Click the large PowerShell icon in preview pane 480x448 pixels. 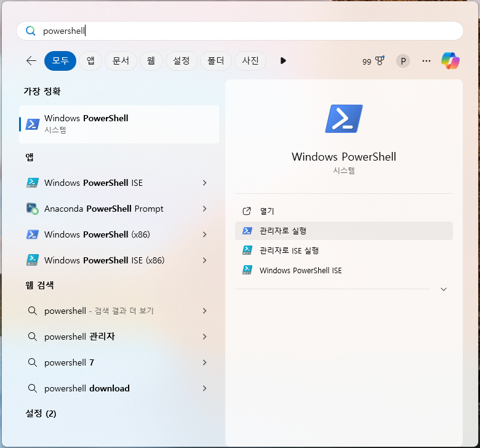(344, 119)
